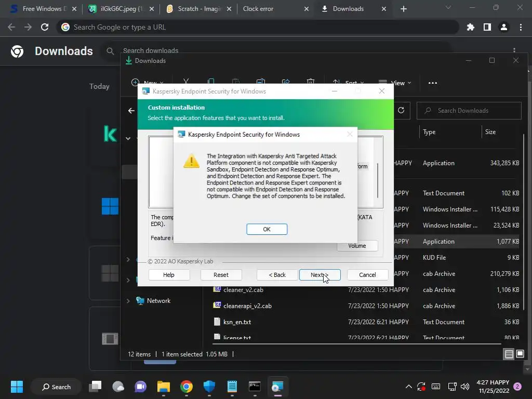Viewport: 532px width, 399px height.
Task: Click the KUD File type cell
Action: click(434, 258)
